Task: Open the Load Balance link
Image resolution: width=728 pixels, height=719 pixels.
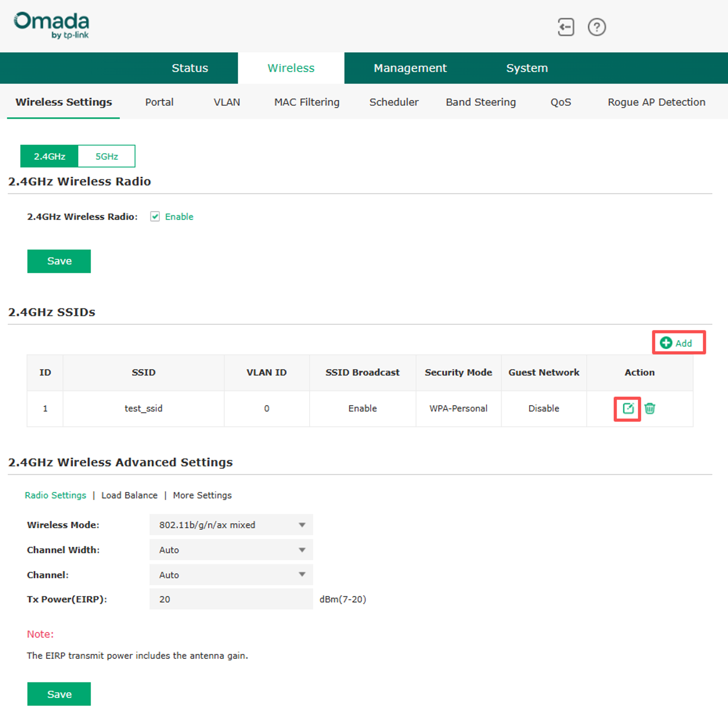Action: (129, 495)
